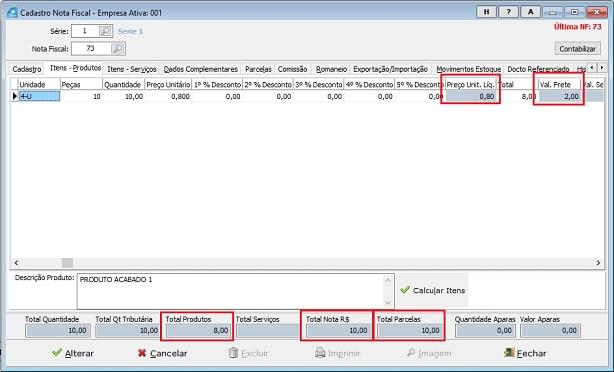The image size is (614, 372).
Task: Click description box scroll down arrow
Action: (388, 302)
